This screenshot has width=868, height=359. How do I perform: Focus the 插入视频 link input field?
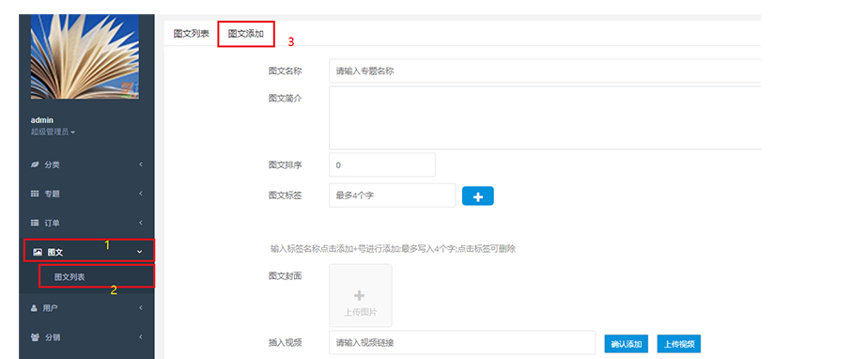click(x=462, y=343)
